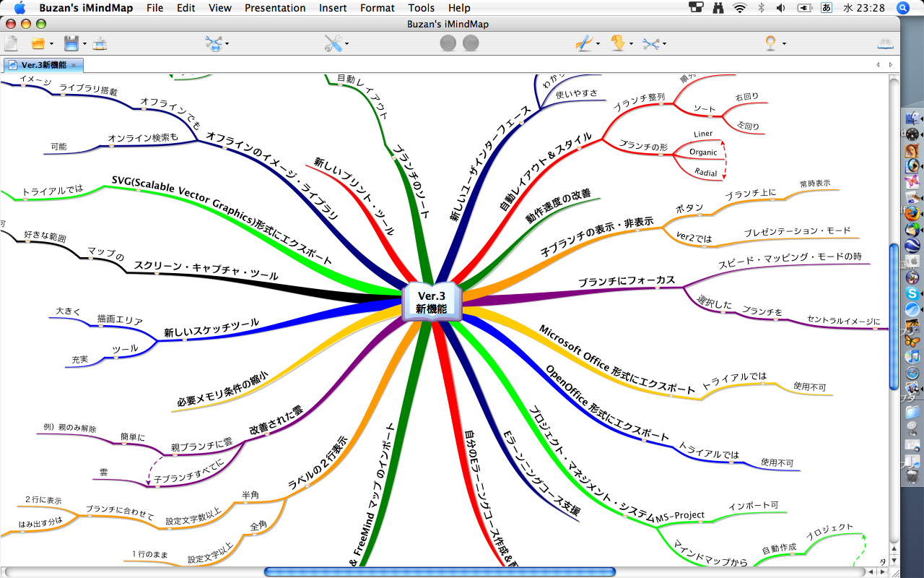The image size is (924, 578).
Task: Open Google Earth from the Dock
Action: click(x=912, y=245)
